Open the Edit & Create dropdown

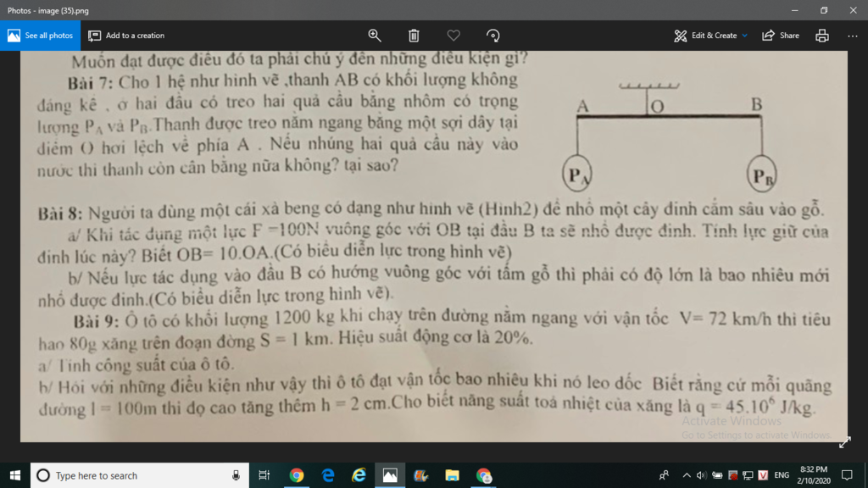click(x=710, y=36)
